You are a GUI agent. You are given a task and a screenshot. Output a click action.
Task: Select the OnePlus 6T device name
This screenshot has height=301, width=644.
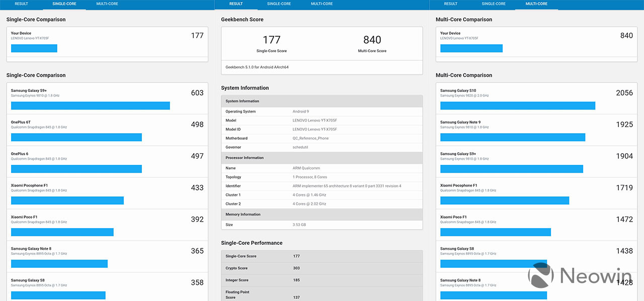[x=21, y=123]
